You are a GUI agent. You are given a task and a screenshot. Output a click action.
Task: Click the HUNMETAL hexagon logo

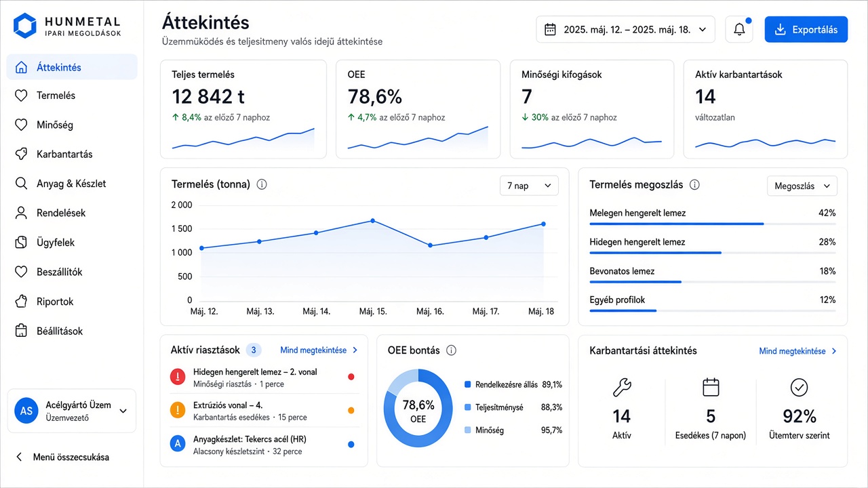click(x=25, y=26)
